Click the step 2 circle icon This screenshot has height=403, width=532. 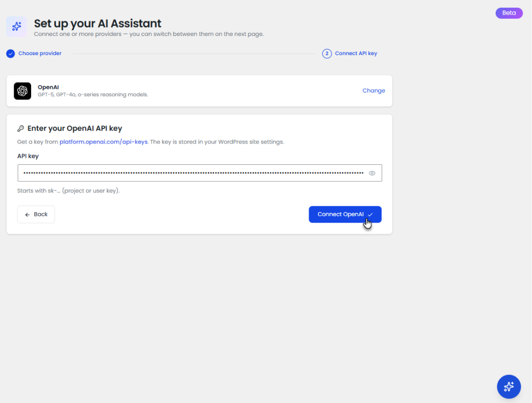click(327, 54)
